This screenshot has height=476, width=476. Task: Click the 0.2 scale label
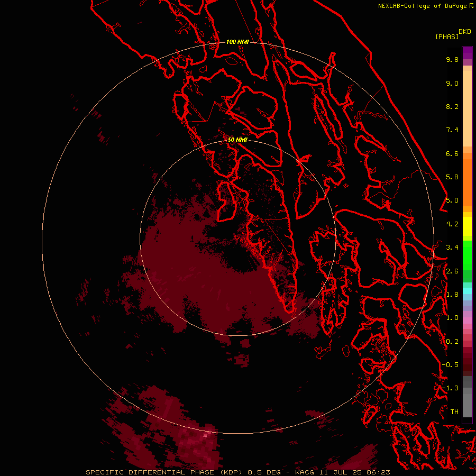[x=452, y=342]
